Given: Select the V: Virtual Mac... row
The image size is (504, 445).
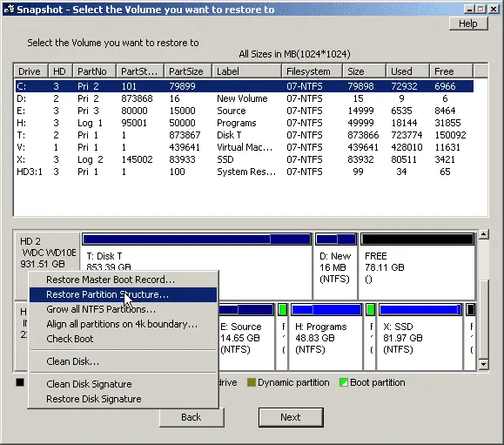Looking at the screenshot, I should click(x=245, y=147).
